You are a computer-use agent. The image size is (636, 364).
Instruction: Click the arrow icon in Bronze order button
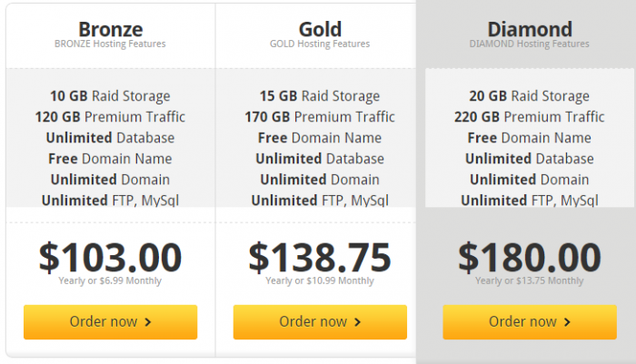(148, 322)
